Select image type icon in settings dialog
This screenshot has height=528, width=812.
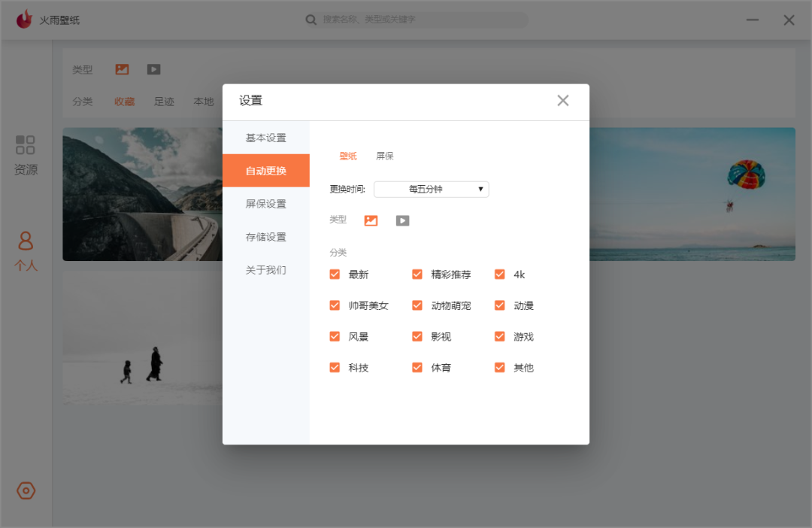(371, 220)
